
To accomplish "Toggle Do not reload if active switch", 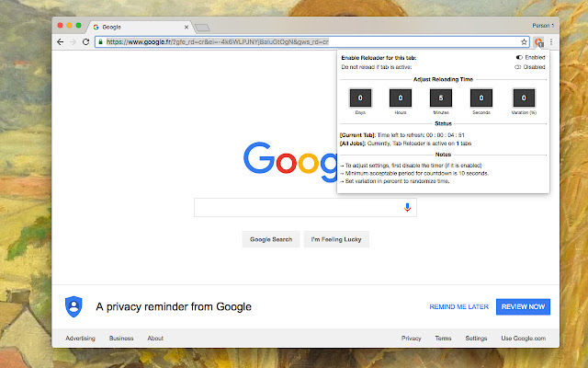I will [518, 67].
